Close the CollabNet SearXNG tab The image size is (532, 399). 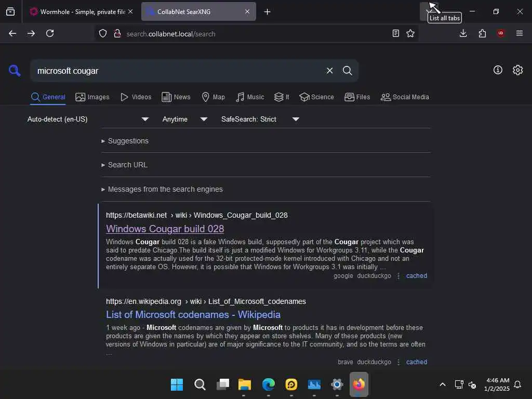247,11
